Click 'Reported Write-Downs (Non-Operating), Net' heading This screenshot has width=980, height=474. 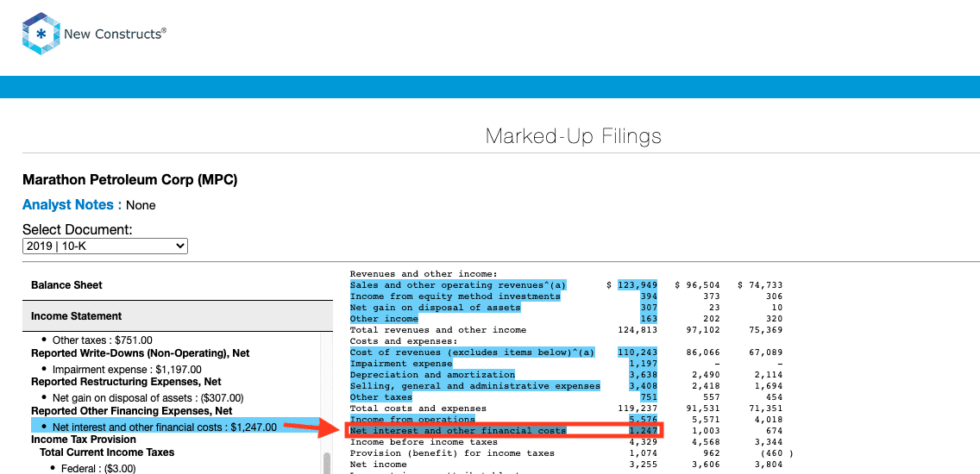tap(140, 353)
